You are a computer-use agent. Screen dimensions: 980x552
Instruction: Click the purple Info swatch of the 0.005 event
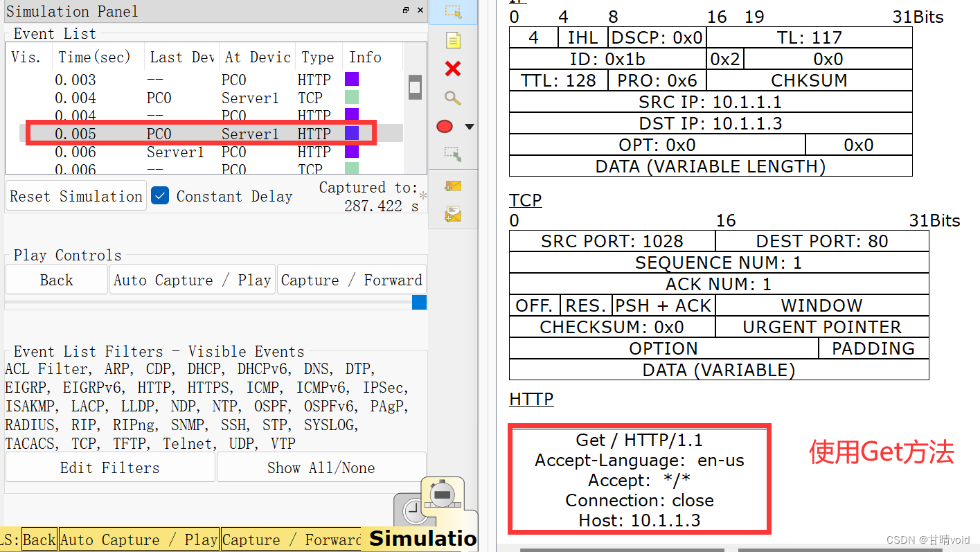click(352, 134)
